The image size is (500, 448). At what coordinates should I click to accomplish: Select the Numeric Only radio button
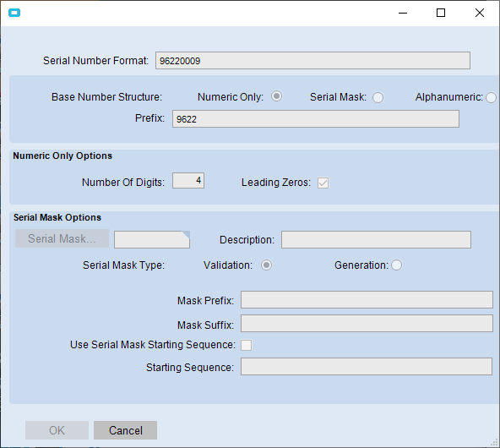click(x=276, y=96)
